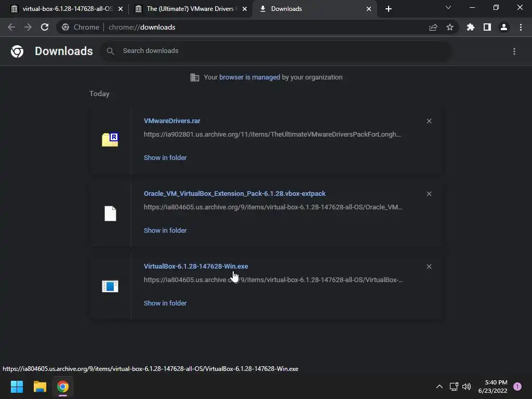Open the 'browser is managed' link
Screen dimensions: 532x399
pyautogui.click(x=250, y=77)
